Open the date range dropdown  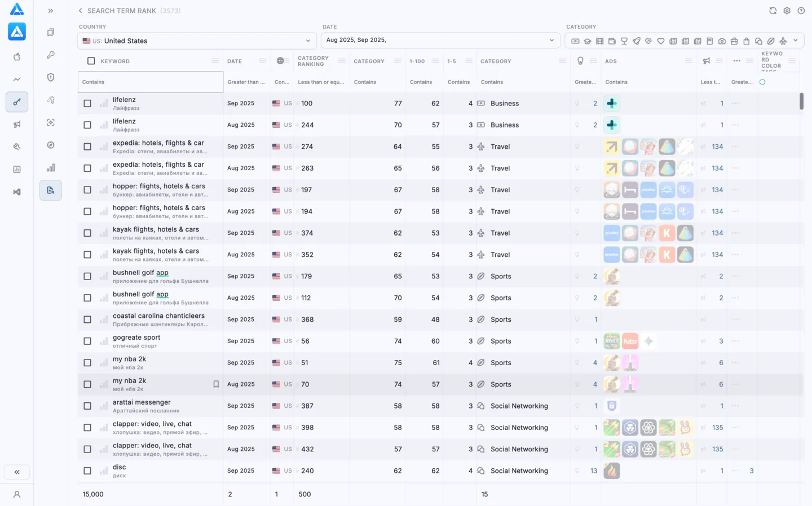click(x=440, y=40)
